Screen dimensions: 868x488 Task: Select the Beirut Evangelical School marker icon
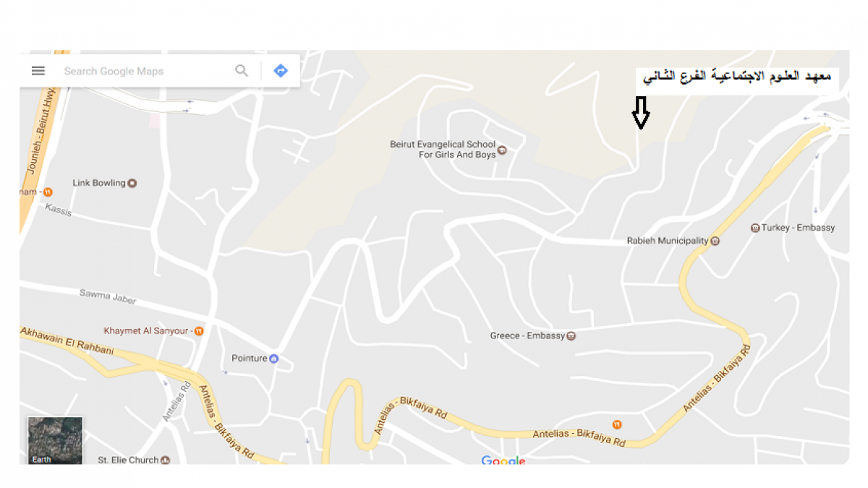(x=503, y=151)
